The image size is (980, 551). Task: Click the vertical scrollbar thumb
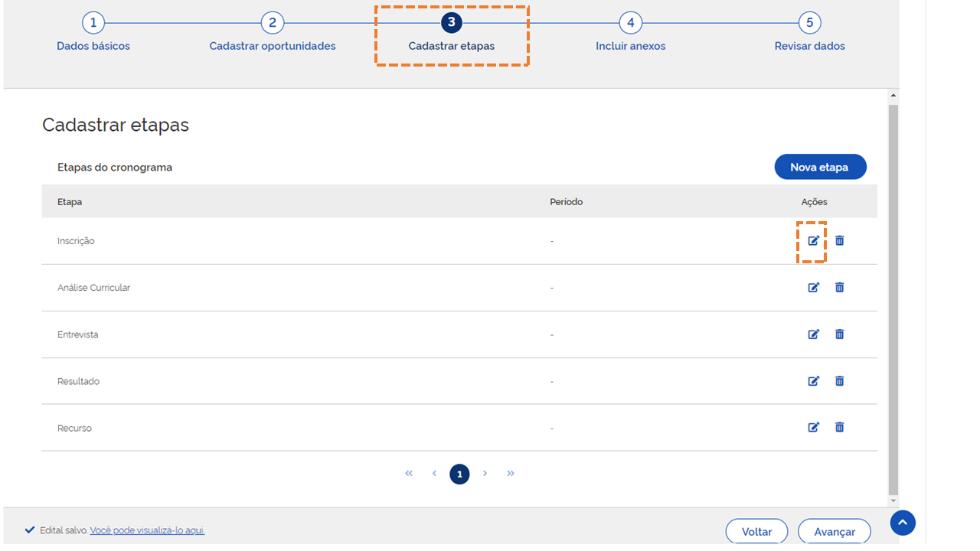point(893,299)
